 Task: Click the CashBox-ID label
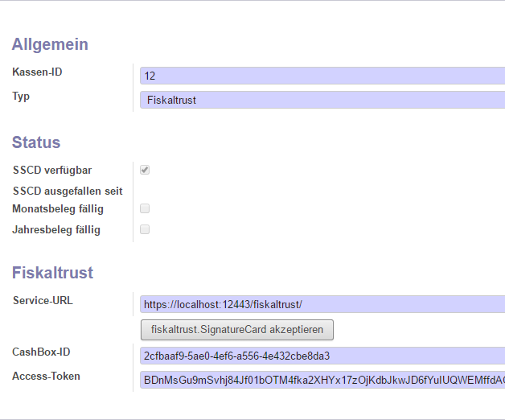tap(41, 352)
